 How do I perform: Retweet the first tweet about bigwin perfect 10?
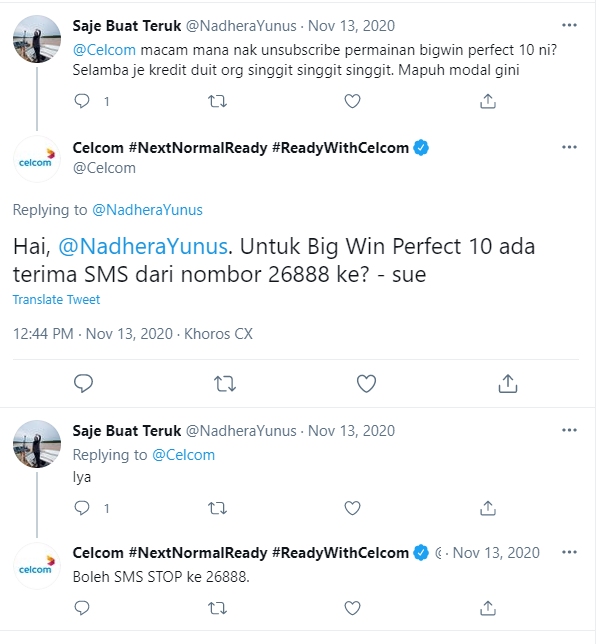[216, 101]
